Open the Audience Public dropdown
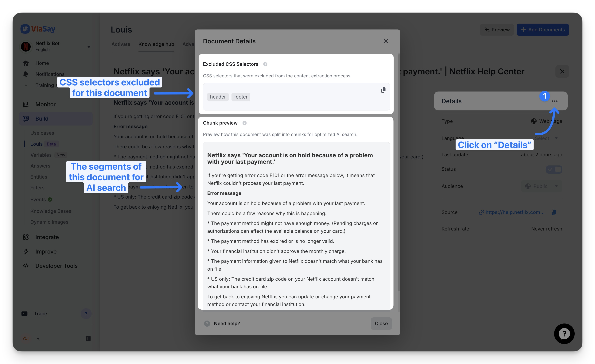Image resolution: width=595 pixels, height=364 pixels. 542,186
